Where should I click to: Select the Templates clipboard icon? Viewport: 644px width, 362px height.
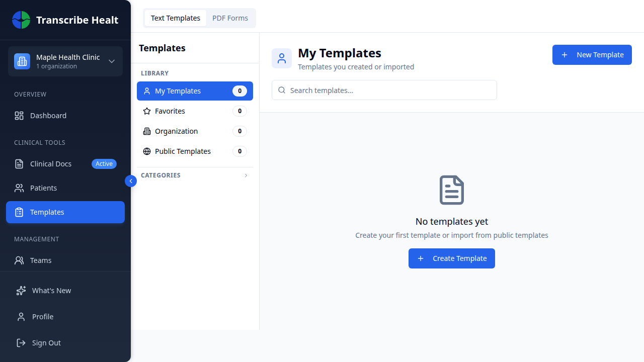coord(19,212)
